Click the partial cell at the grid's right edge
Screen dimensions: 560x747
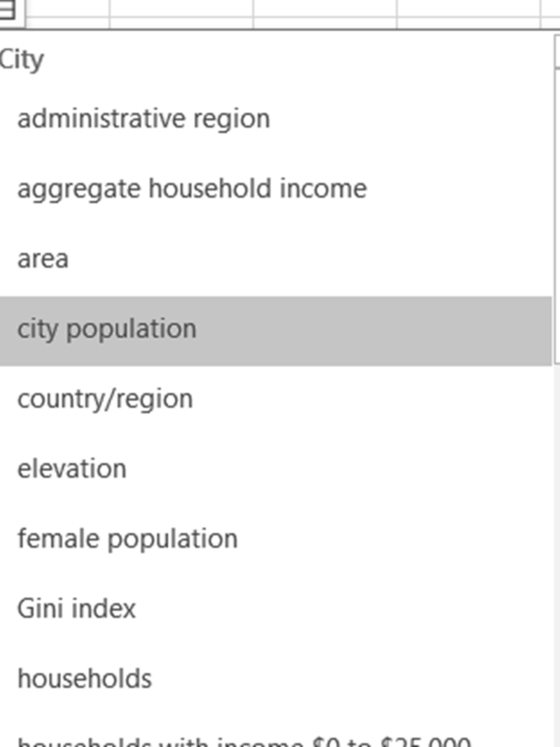(551, 8)
